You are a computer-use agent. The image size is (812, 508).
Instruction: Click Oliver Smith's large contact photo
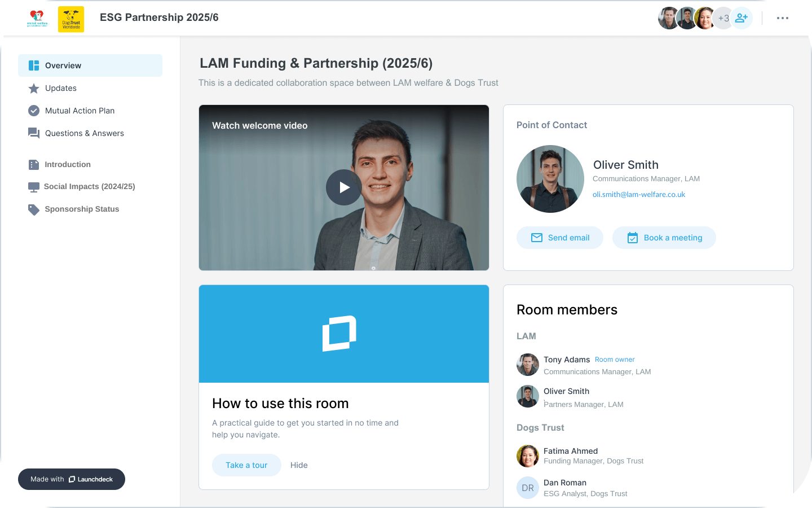(550, 179)
